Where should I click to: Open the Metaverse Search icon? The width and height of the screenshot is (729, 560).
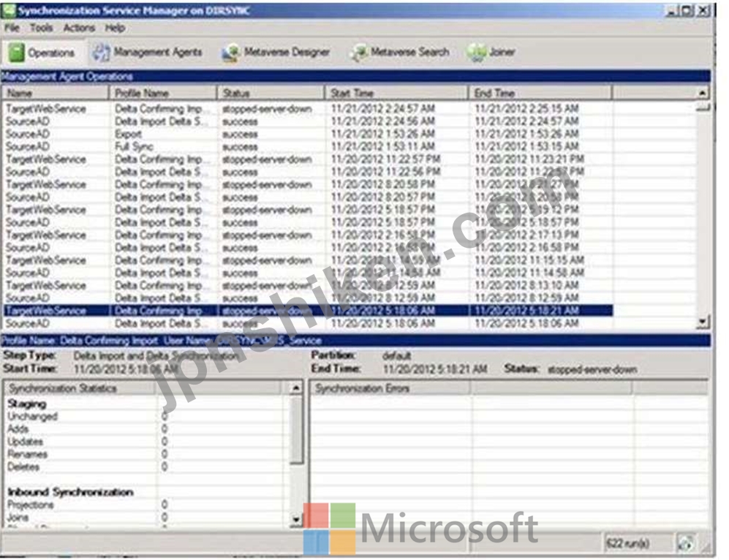pos(358,53)
